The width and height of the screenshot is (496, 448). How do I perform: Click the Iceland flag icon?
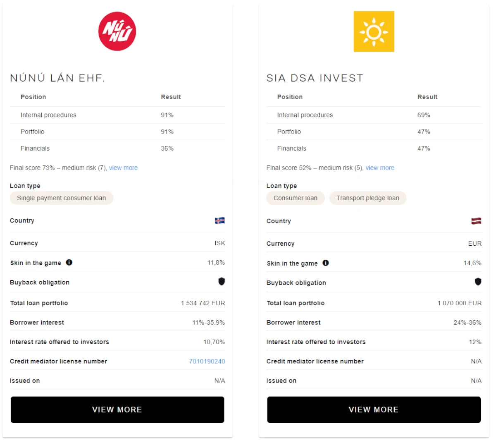(x=220, y=220)
